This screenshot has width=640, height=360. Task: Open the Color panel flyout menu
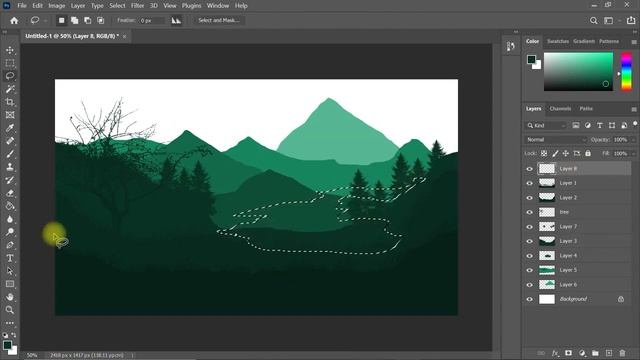tap(634, 42)
